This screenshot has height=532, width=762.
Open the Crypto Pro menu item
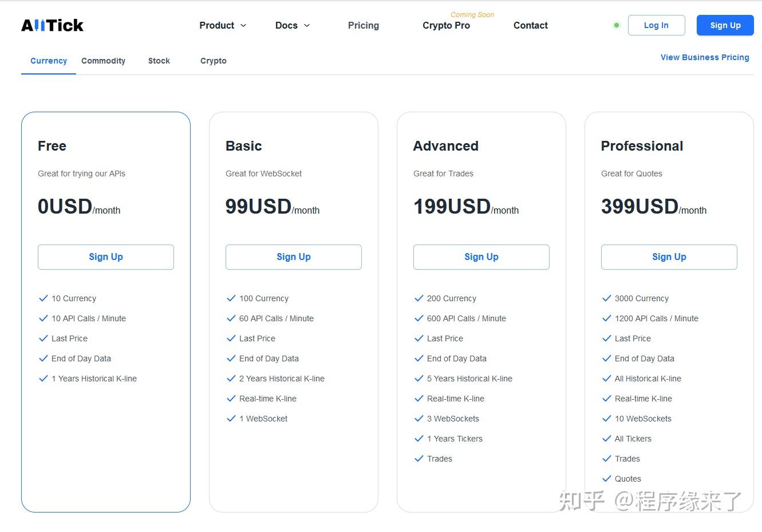click(446, 25)
